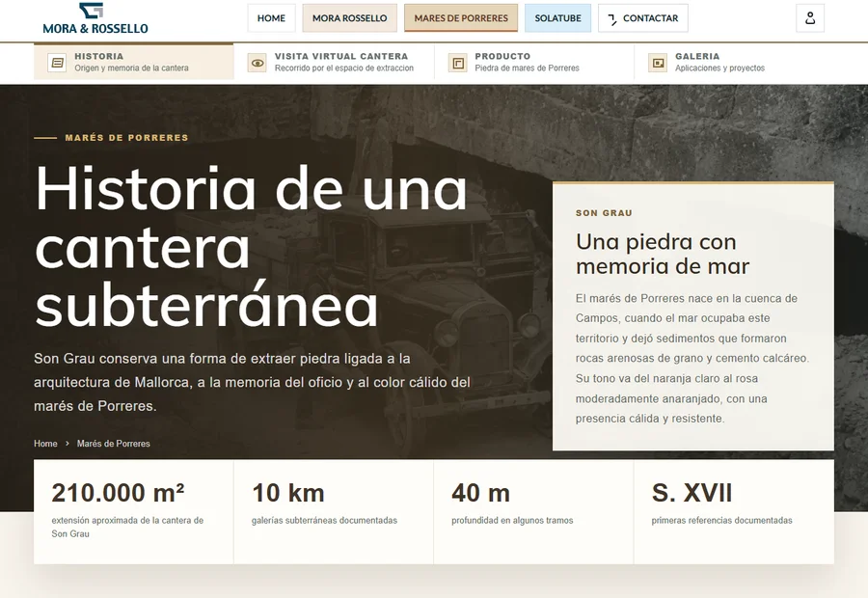Click the eye icon for Visita Virtual
The width and height of the screenshot is (868, 598).
point(257,63)
